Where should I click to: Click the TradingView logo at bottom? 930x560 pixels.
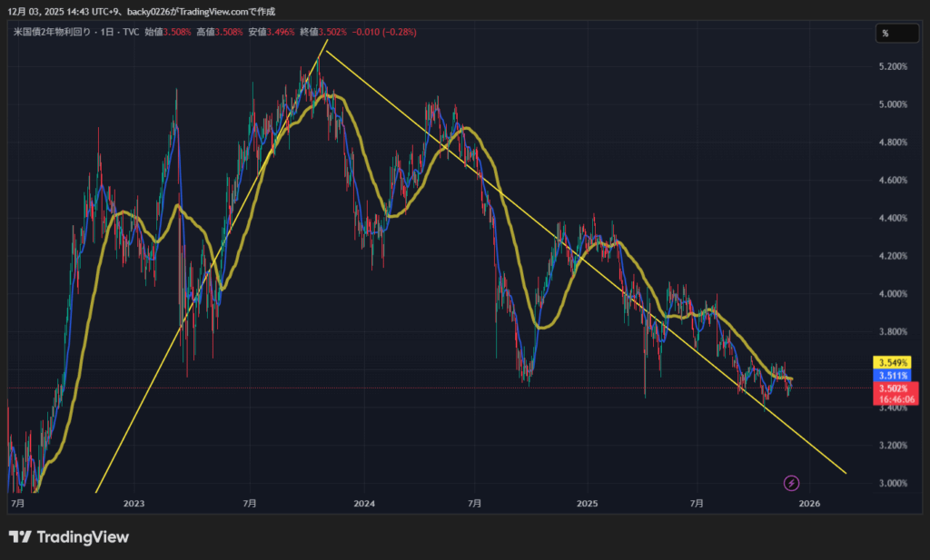click(69, 537)
